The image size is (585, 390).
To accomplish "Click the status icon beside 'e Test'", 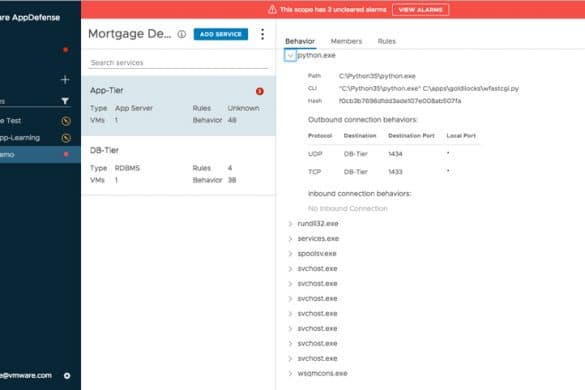I will [66, 121].
